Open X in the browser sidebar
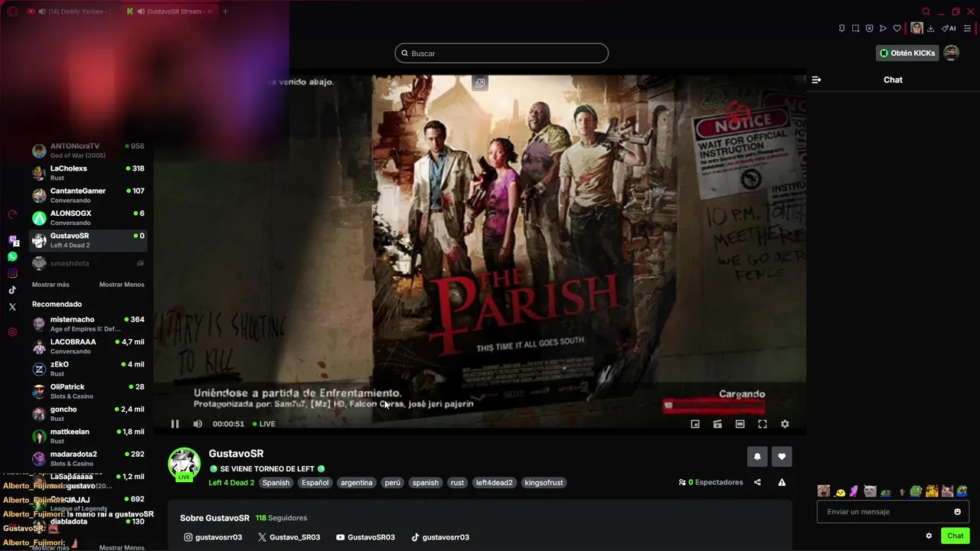Image resolution: width=980 pixels, height=551 pixels. [12, 307]
